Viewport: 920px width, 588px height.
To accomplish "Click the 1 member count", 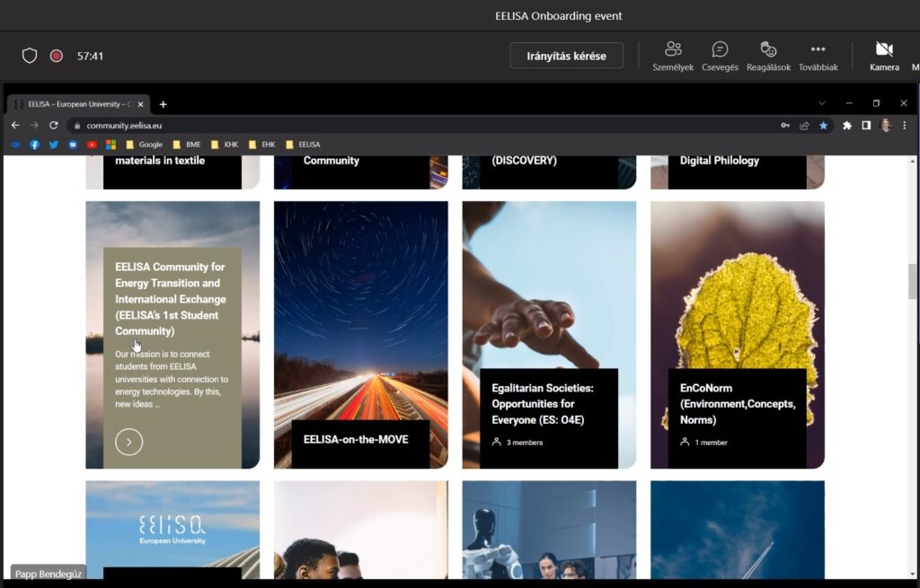I will coord(704,443).
